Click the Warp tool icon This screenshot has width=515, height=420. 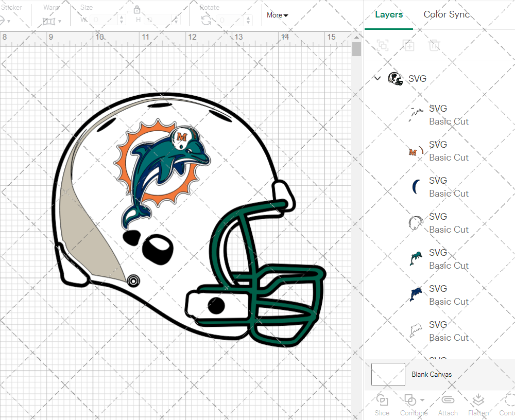[x=49, y=21]
